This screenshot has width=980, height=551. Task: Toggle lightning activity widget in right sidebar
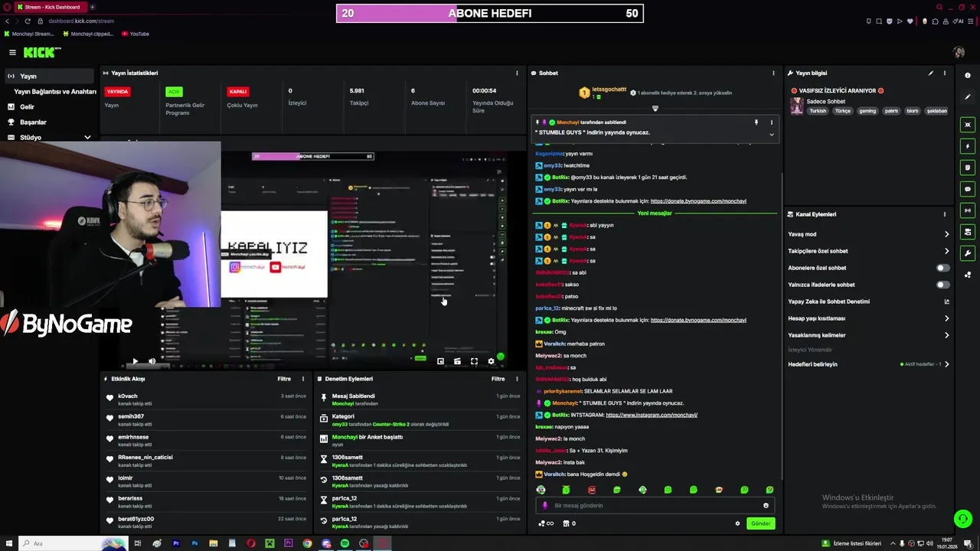[x=968, y=146]
